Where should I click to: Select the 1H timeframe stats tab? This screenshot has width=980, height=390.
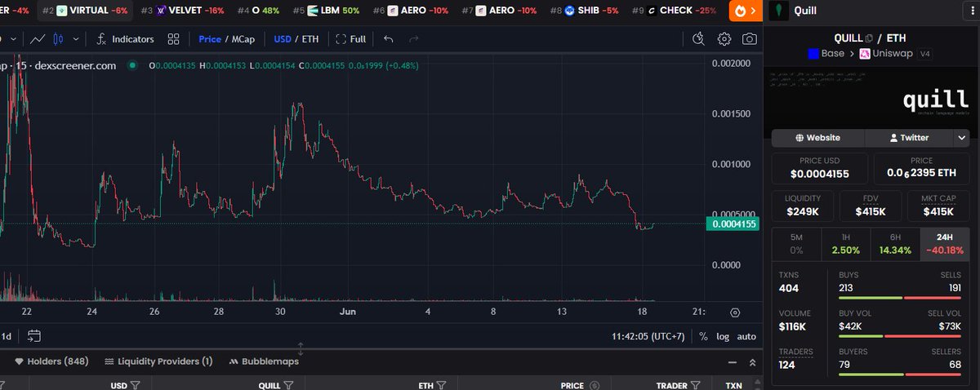[845, 244]
